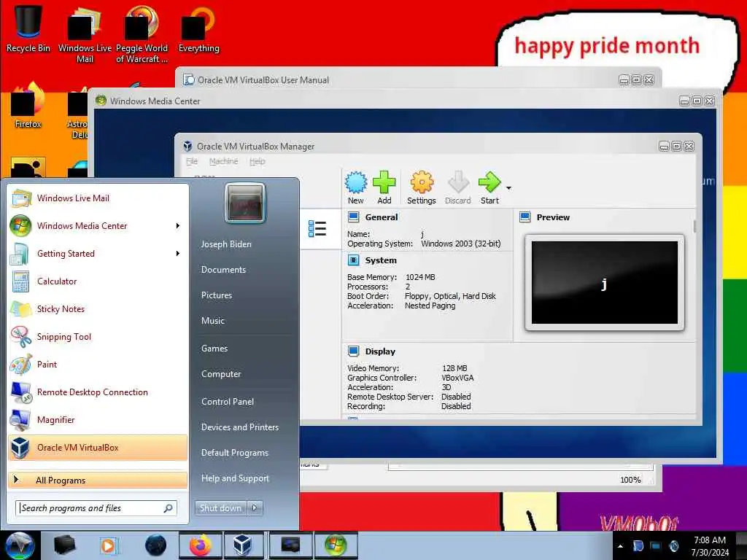Open the Shut down options arrow
This screenshot has height=560, width=747.
coord(255,508)
